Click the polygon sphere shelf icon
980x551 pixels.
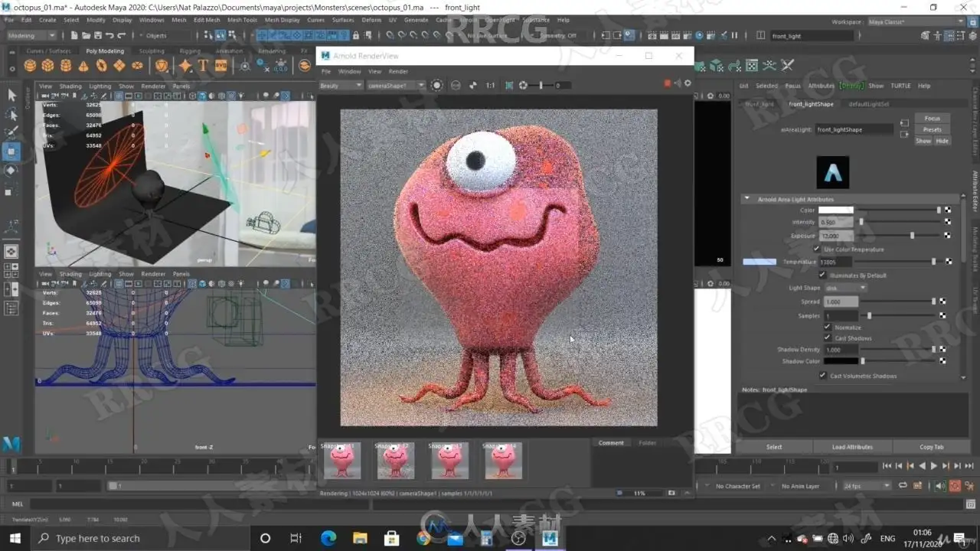point(30,66)
